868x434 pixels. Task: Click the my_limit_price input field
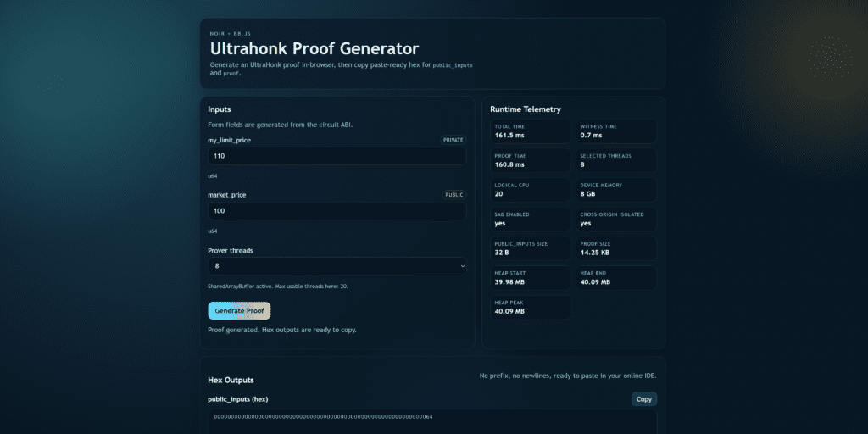click(337, 157)
